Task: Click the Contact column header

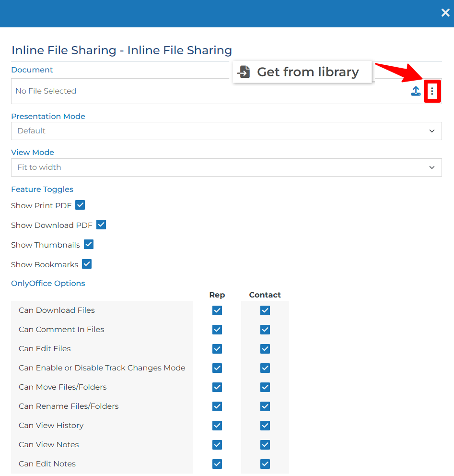Action: (265, 295)
